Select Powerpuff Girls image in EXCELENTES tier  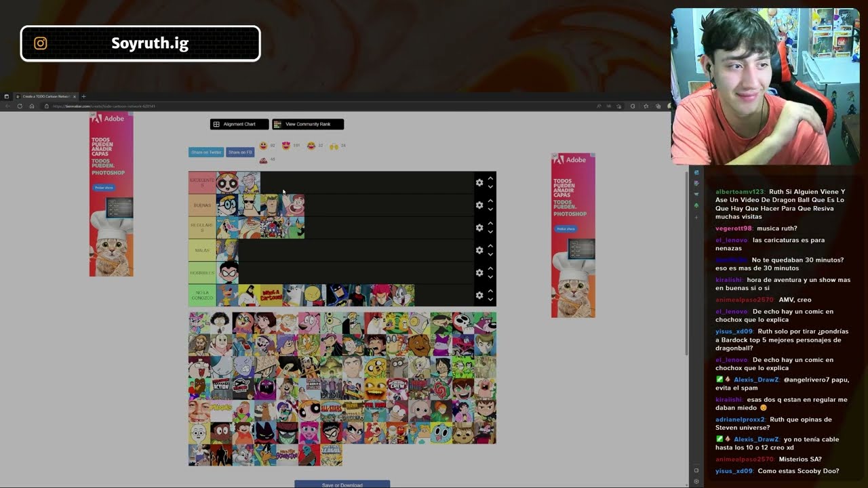point(227,182)
